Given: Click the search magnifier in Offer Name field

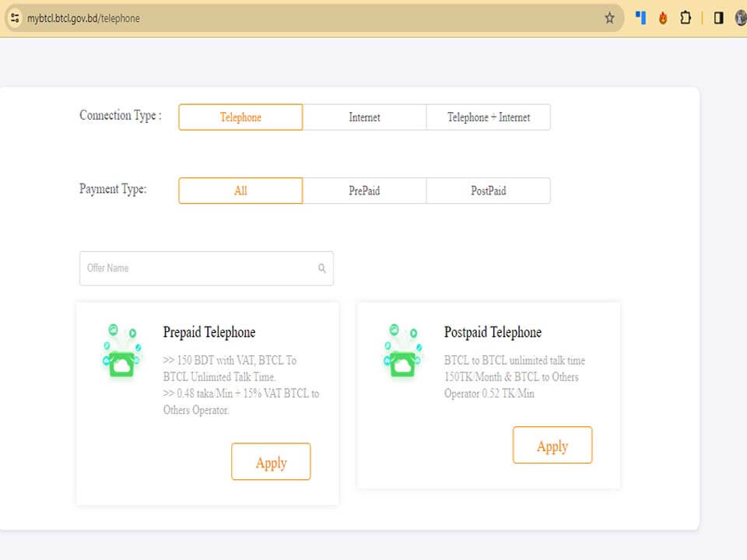Looking at the screenshot, I should [322, 268].
